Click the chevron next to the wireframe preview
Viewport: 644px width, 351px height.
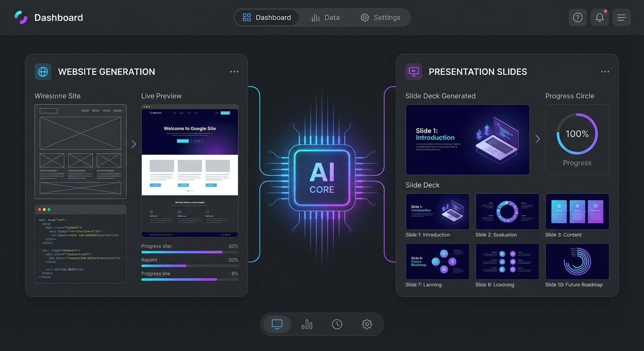134,144
